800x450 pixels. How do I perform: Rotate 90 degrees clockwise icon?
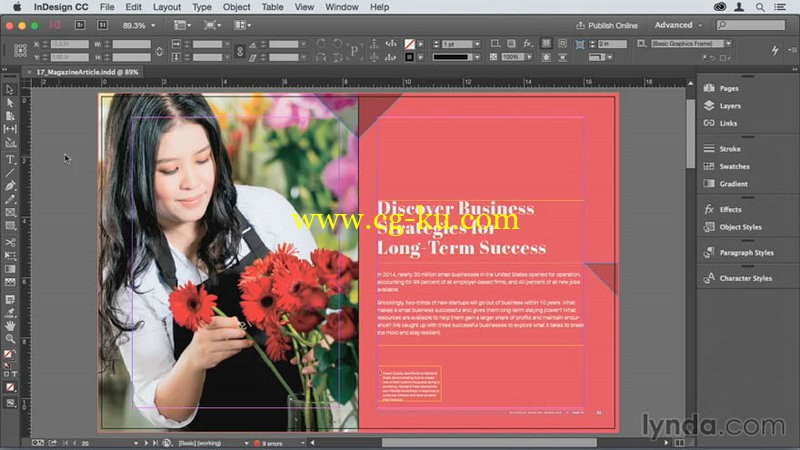tap(321, 43)
